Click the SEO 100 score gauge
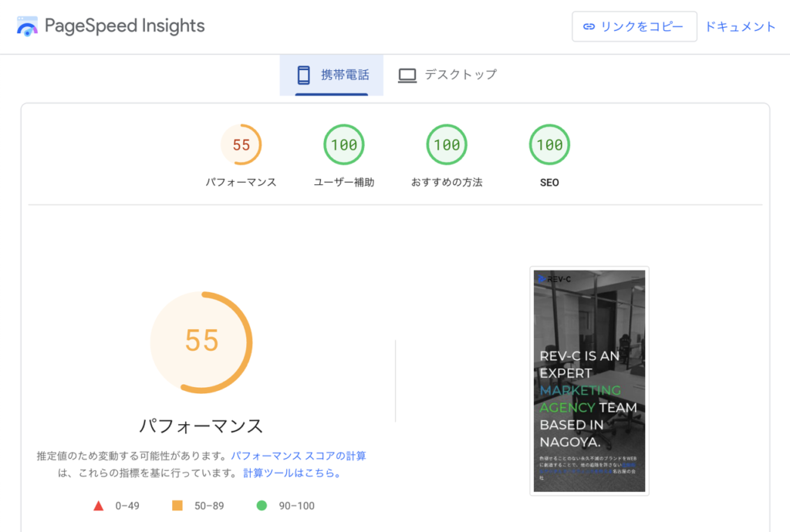 (549, 144)
